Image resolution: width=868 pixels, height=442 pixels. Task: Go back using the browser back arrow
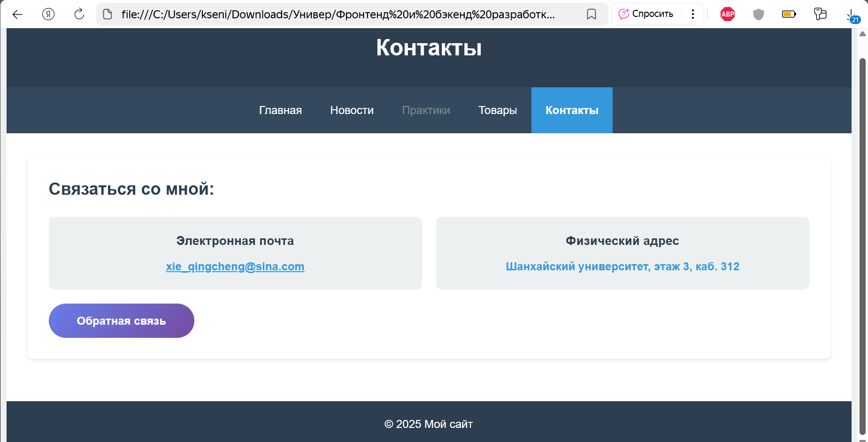(17, 14)
